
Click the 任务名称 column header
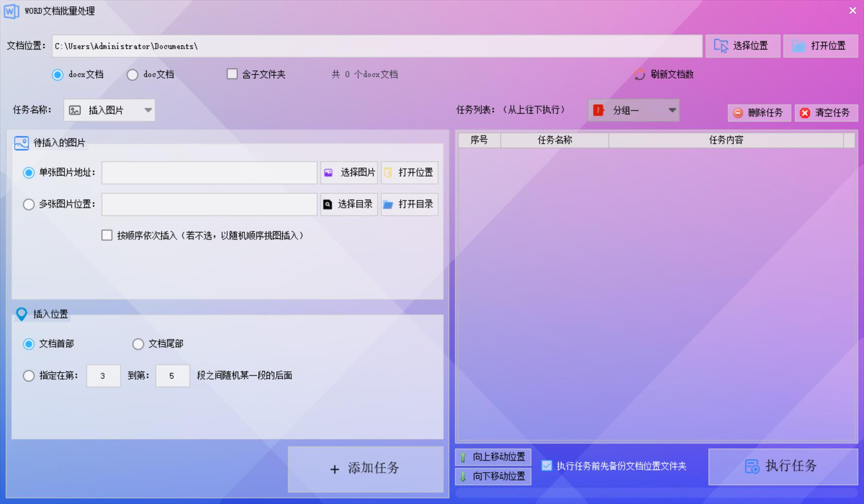[x=555, y=140]
